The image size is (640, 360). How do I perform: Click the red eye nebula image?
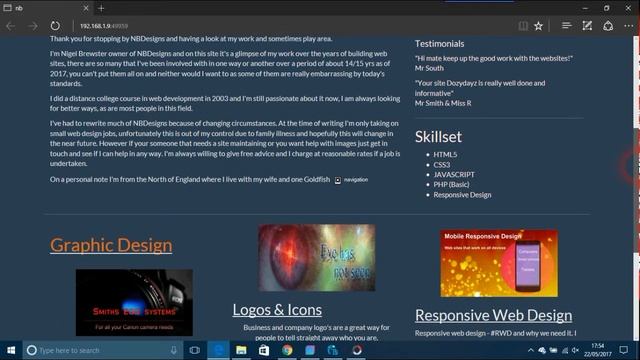(x=317, y=258)
